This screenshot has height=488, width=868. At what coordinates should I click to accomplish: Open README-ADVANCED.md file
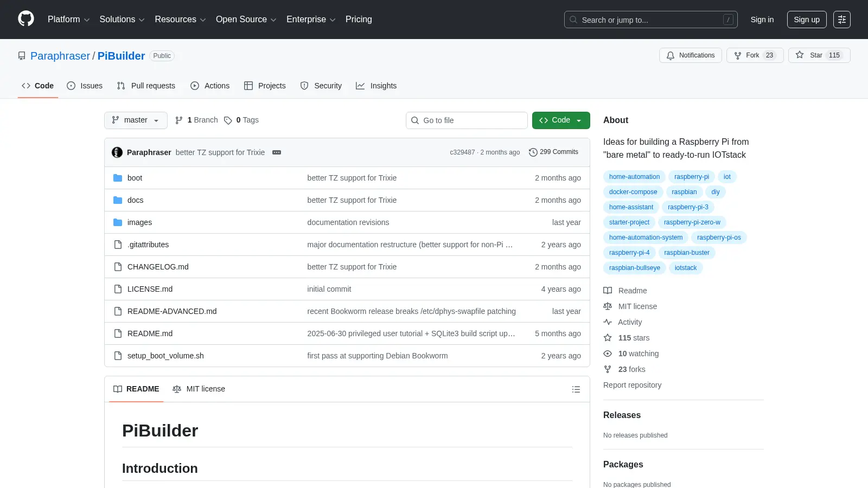(x=172, y=311)
